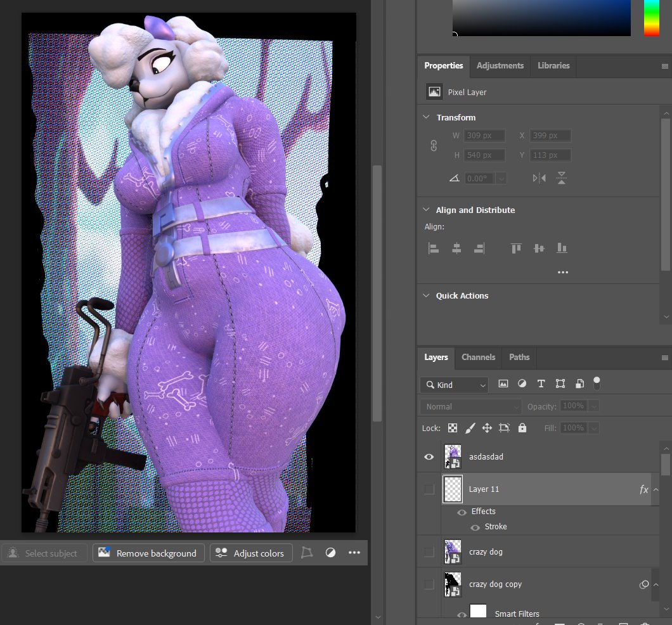Click the Pixel Layer icon in Properties
The height and width of the screenshot is (625, 672).
click(434, 92)
